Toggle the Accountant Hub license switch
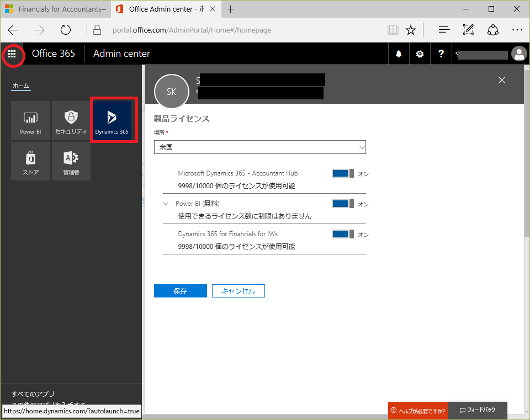 342,173
